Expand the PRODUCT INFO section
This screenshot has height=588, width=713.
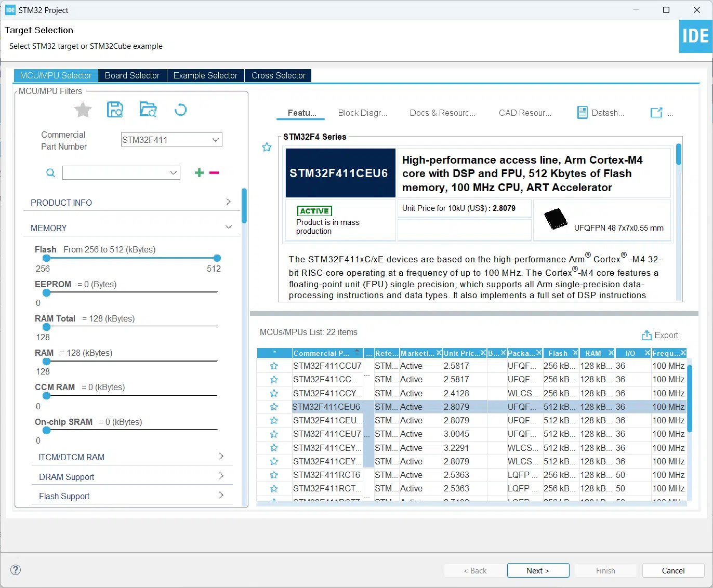tap(132, 202)
